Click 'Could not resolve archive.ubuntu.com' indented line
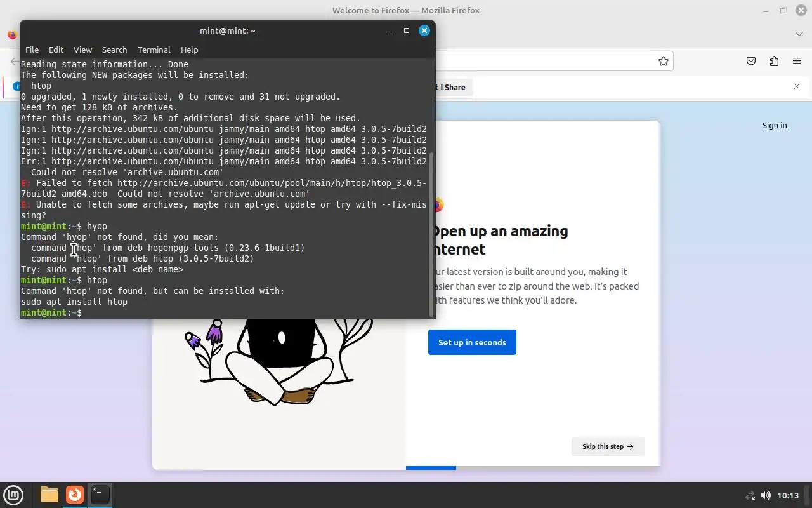 pyautogui.click(x=127, y=172)
